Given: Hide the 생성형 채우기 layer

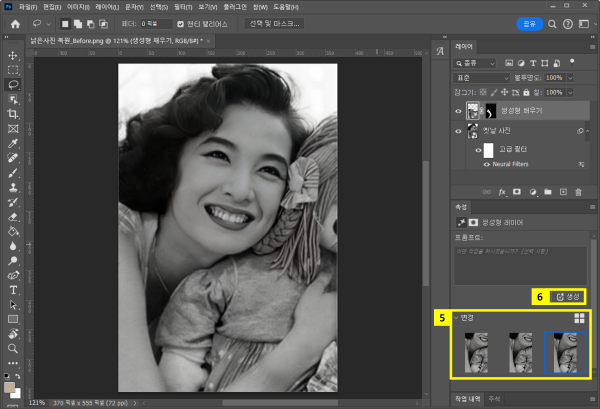Looking at the screenshot, I should [x=459, y=113].
